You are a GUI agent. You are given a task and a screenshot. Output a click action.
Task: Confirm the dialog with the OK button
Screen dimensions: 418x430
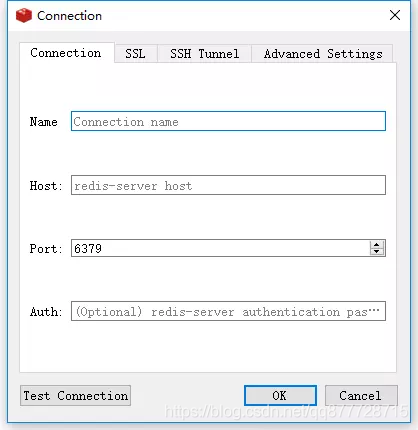tap(280, 396)
